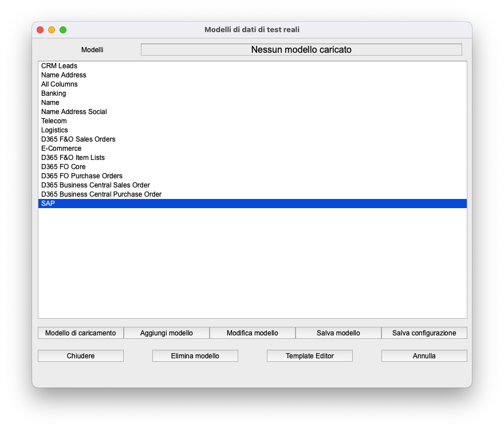
Task: Click the Nessun modello caricato field
Action: point(301,50)
